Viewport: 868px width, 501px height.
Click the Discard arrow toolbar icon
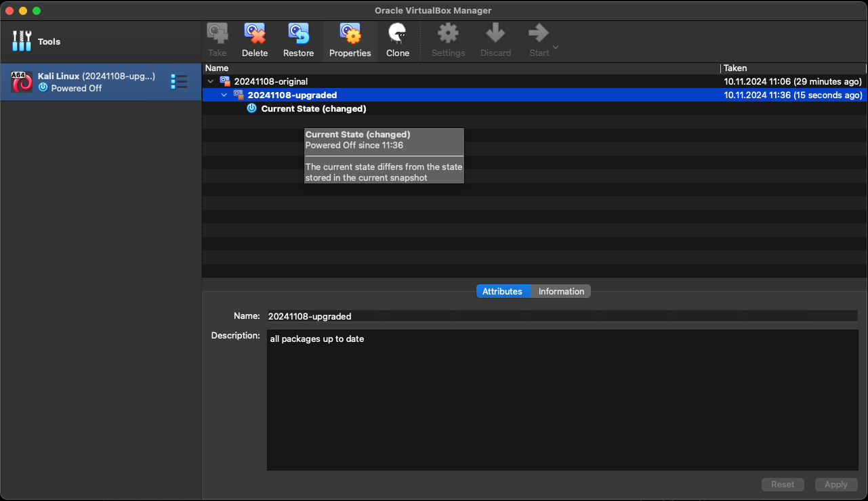tap(495, 34)
